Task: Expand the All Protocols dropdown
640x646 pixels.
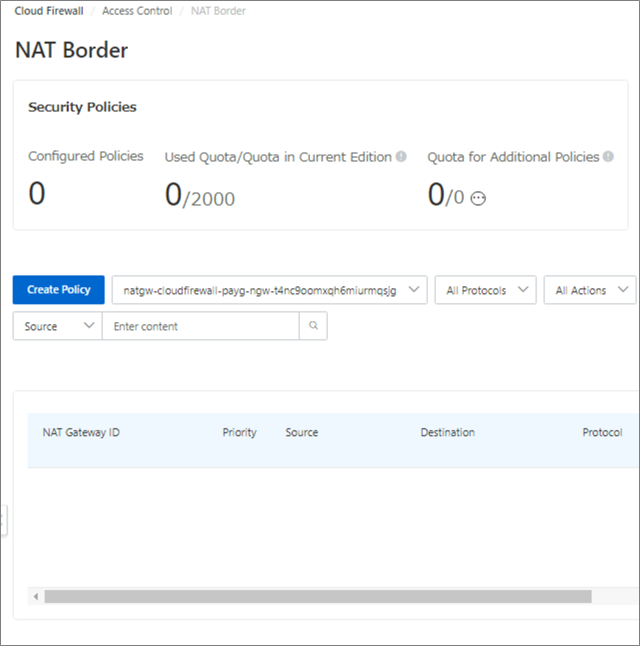Action: point(485,290)
